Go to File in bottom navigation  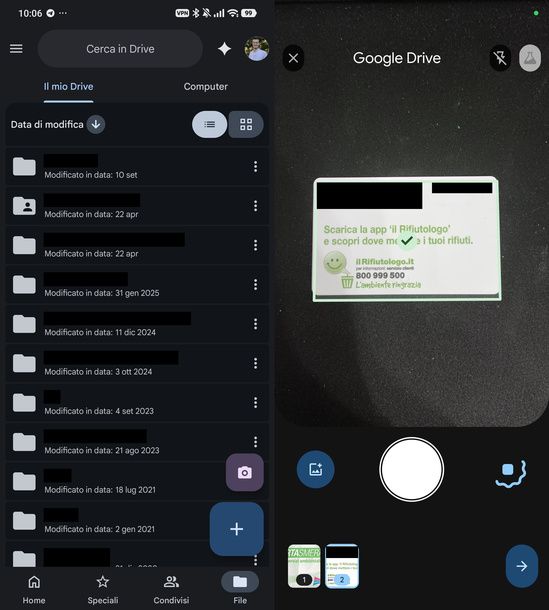tap(240, 589)
